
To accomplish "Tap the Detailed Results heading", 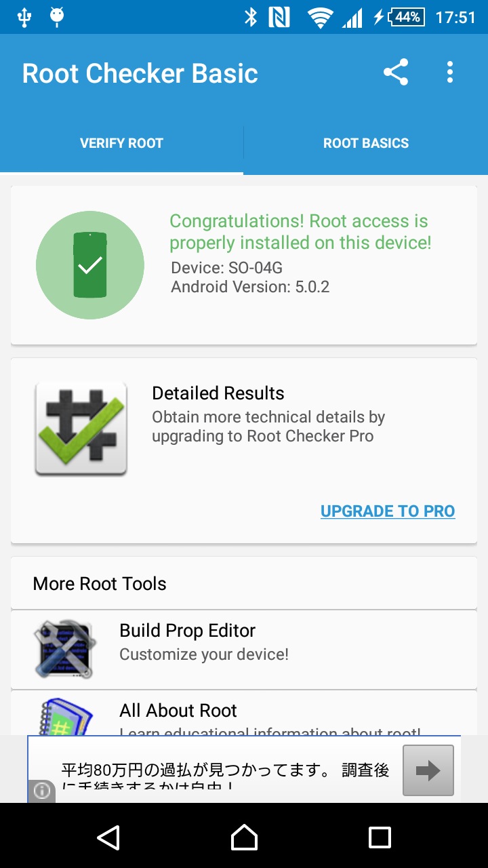I will point(218,393).
